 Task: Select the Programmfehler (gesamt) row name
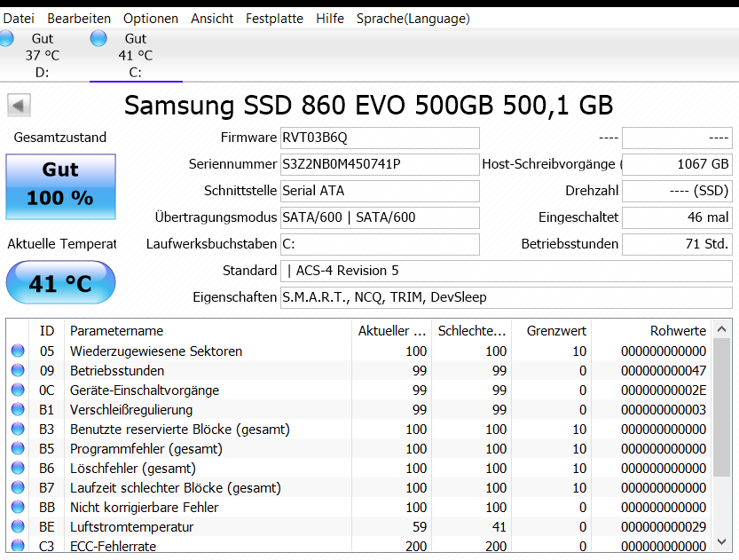(x=146, y=449)
